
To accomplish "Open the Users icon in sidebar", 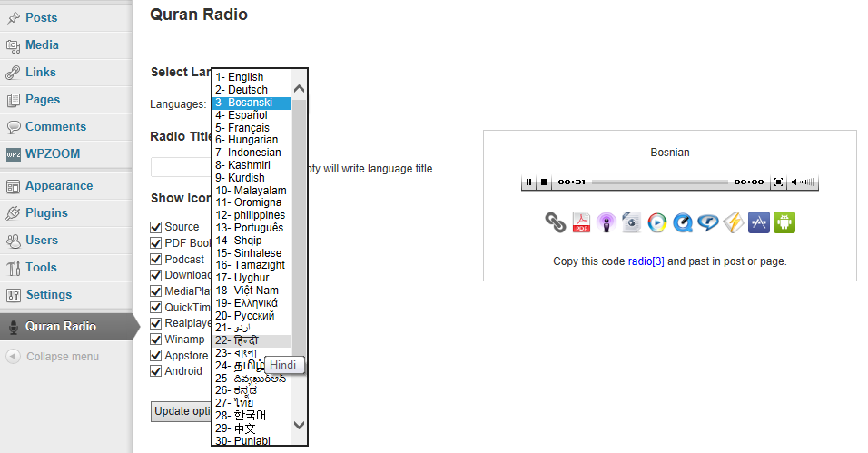I will pyautogui.click(x=14, y=241).
